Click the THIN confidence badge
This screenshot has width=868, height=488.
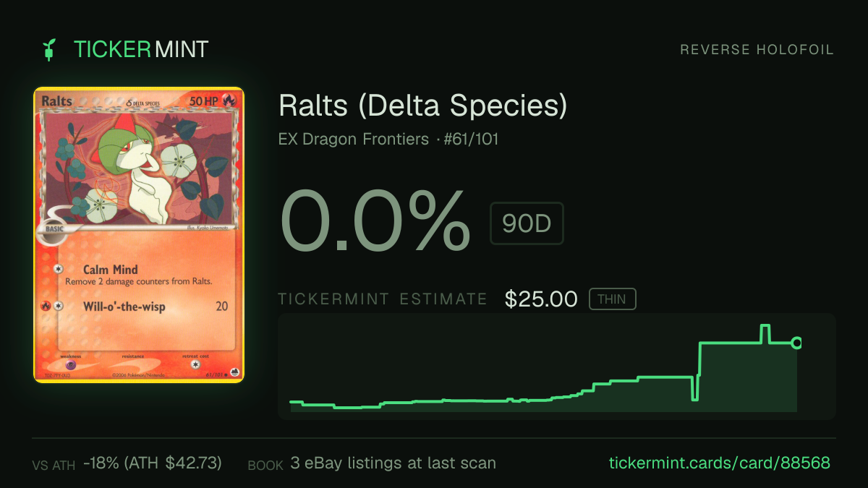612,299
